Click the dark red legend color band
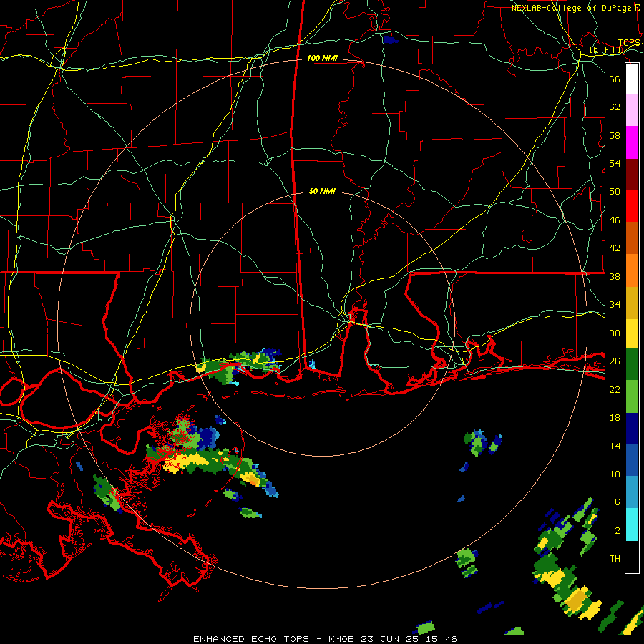The width and height of the screenshot is (644, 644). click(632, 175)
